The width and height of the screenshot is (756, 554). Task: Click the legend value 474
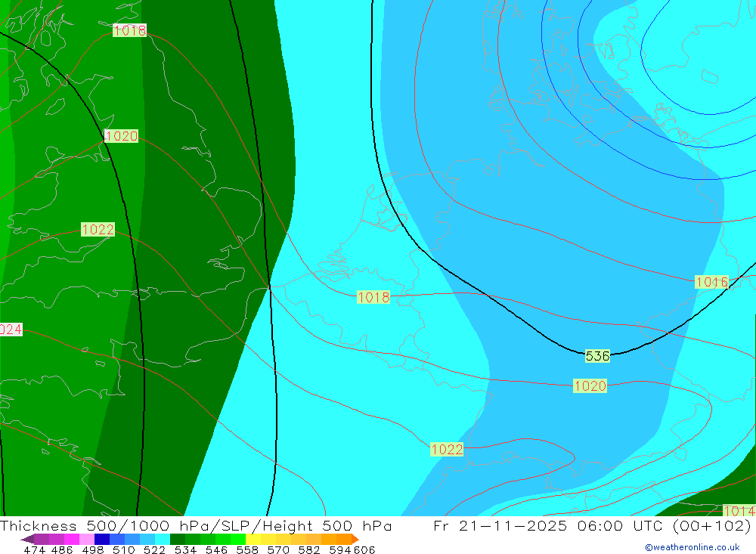coord(34,549)
